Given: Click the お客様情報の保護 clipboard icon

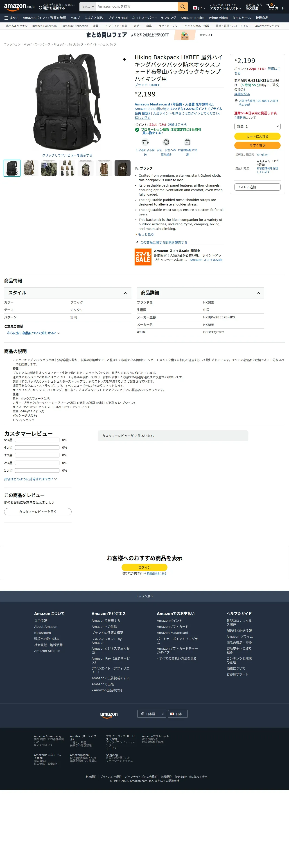Looking at the screenshot, I should 187,142.
